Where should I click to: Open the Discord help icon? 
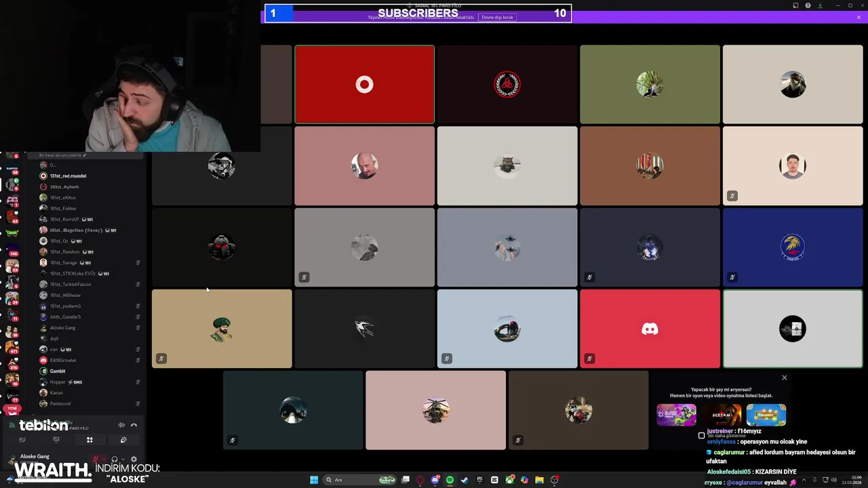pyautogui.click(x=808, y=5)
